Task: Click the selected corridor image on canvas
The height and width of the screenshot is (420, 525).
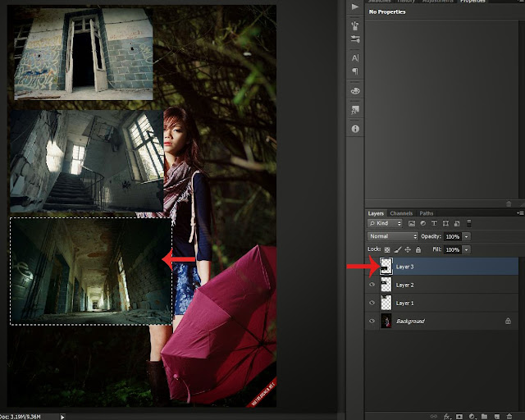Action: coord(91,272)
